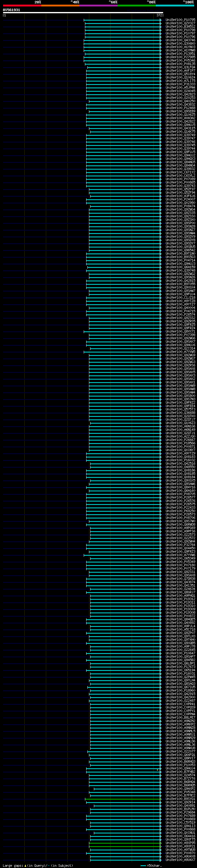The width and height of the screenshot is (197, 868).
Task: Click the label UniRef100_P18566
Action: pos(180,443)
